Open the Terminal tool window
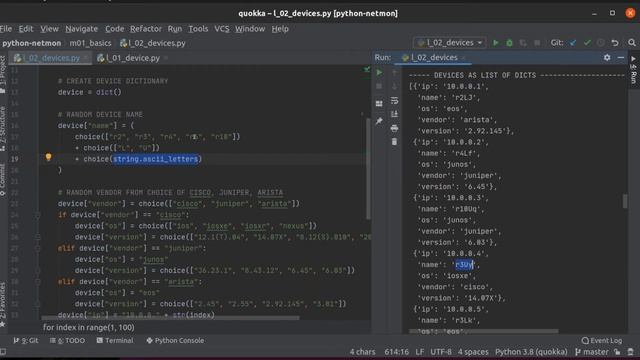Image resolution: width=640 pixels, height=360 pixels. click(115, 340)
